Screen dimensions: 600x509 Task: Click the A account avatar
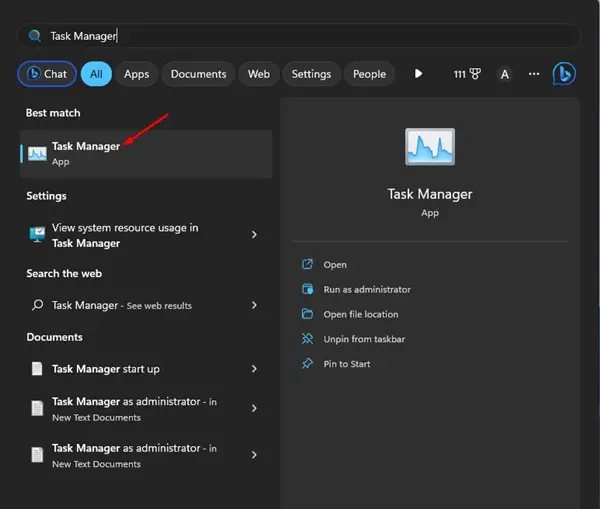505,74
